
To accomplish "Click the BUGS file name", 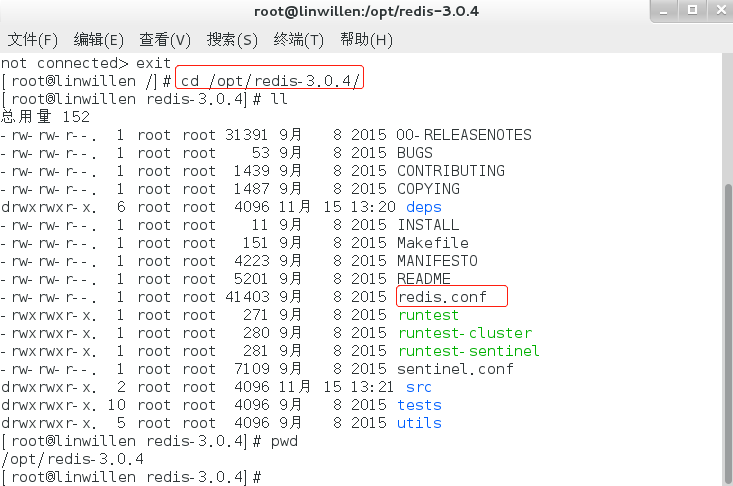I will [x=415, y=153].
